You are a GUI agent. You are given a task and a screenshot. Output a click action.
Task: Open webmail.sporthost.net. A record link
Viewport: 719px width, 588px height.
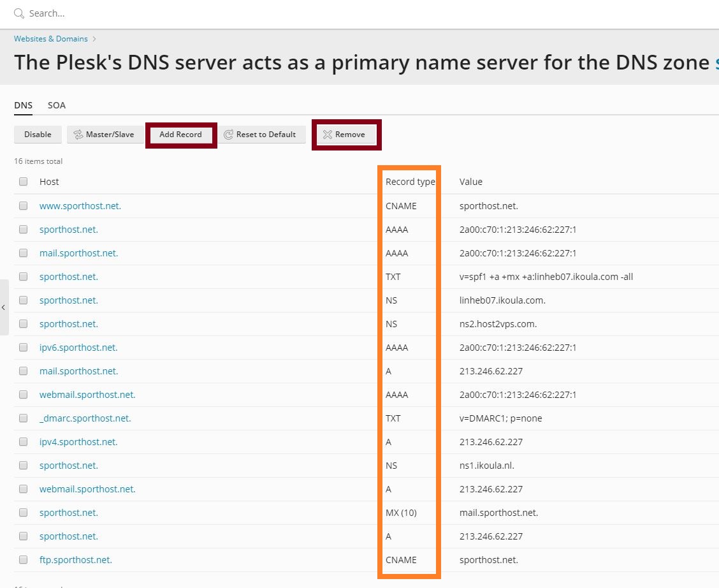87,489
